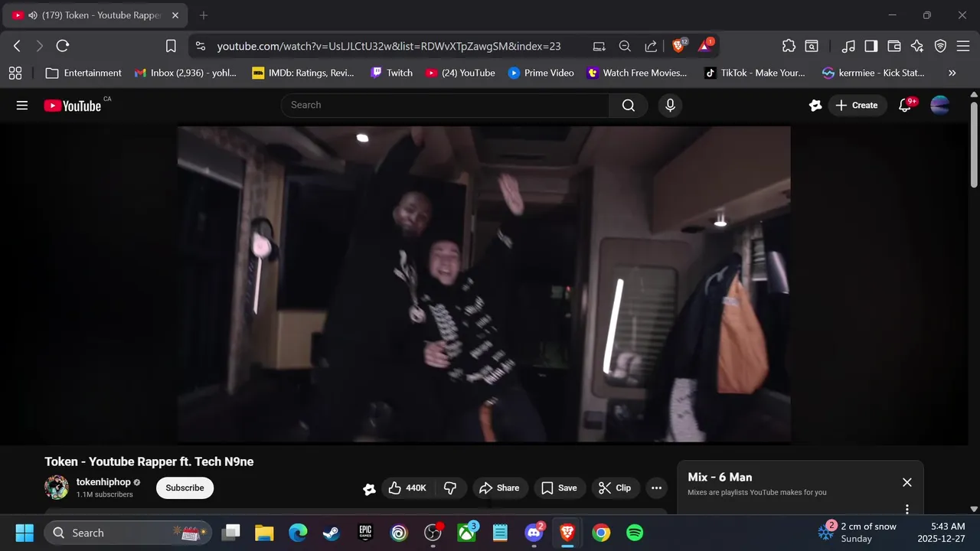980x551 pixels.
Task: Open Leo AI sparkle icon in toolbar
Action: coord(917,46)
